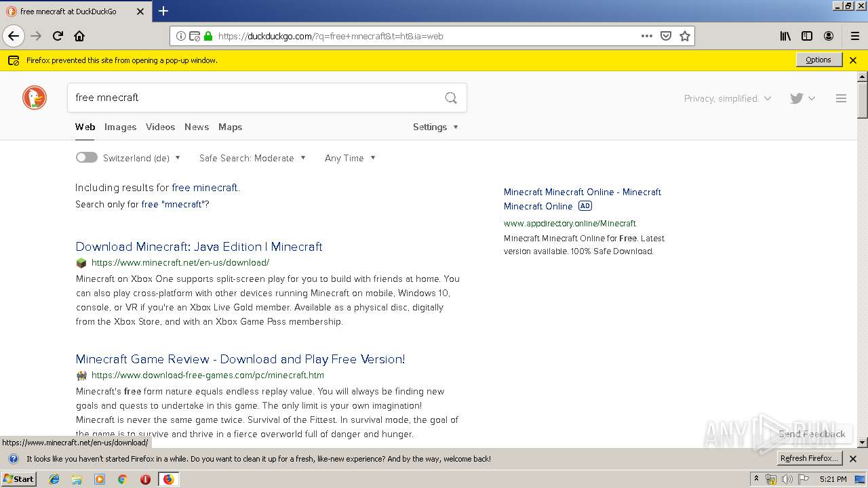Show sidebars icon in toolbar
This screenshot has width=868, height=488.
(807, 36)
